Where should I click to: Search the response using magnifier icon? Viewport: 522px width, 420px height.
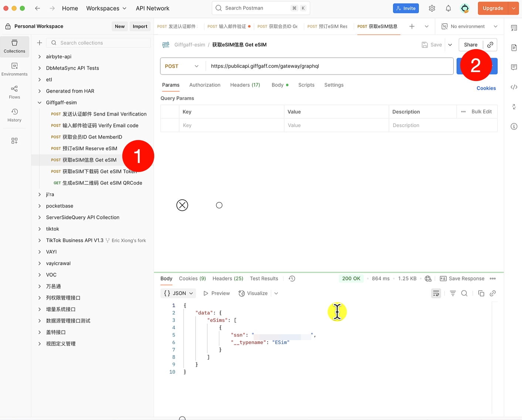[x=464, y=293]
